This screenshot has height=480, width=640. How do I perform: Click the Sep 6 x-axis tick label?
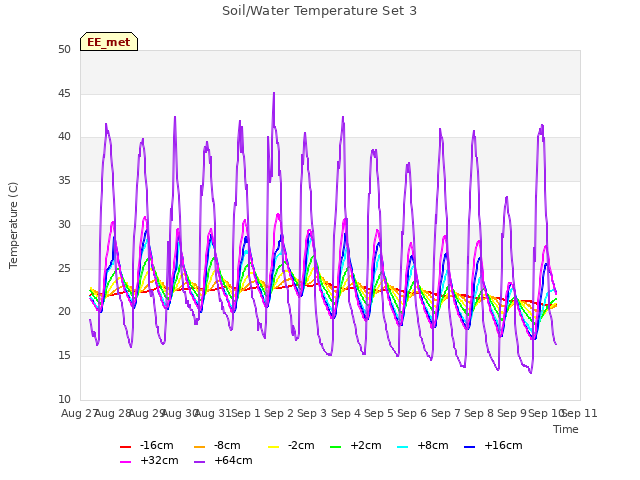tap(412, 413)
